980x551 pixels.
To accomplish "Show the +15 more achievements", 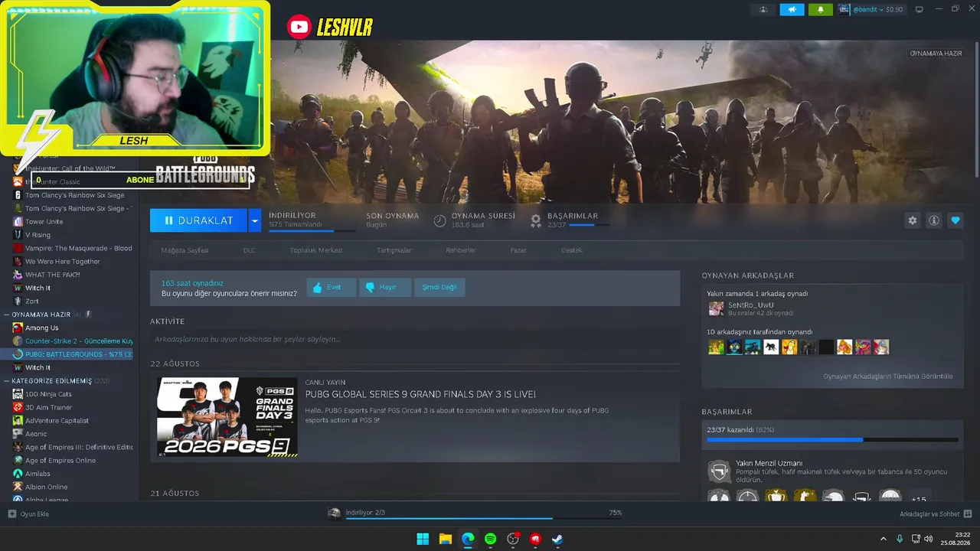I will [919, 497].
